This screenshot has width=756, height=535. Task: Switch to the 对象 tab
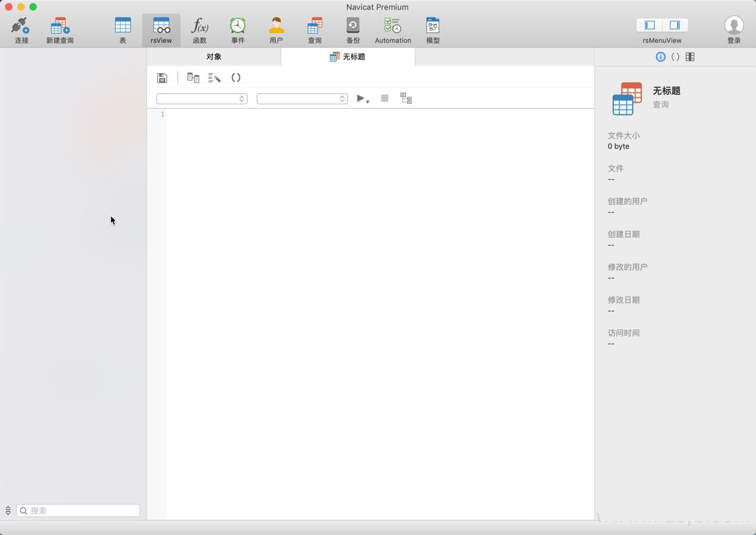click(214, 57)
